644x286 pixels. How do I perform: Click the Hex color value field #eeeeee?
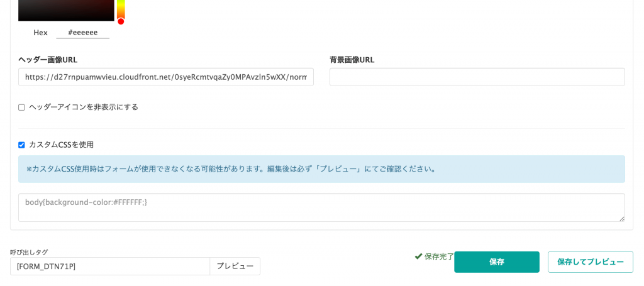[x=82, y=33]
